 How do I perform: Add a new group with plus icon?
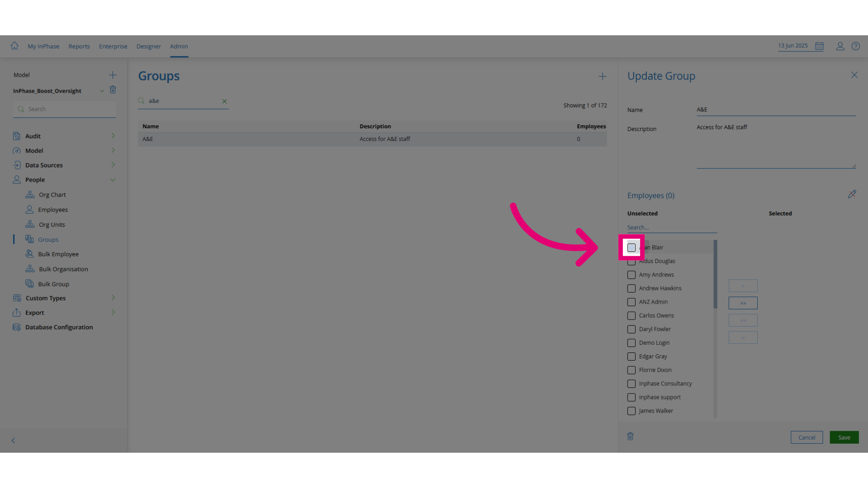603,76
